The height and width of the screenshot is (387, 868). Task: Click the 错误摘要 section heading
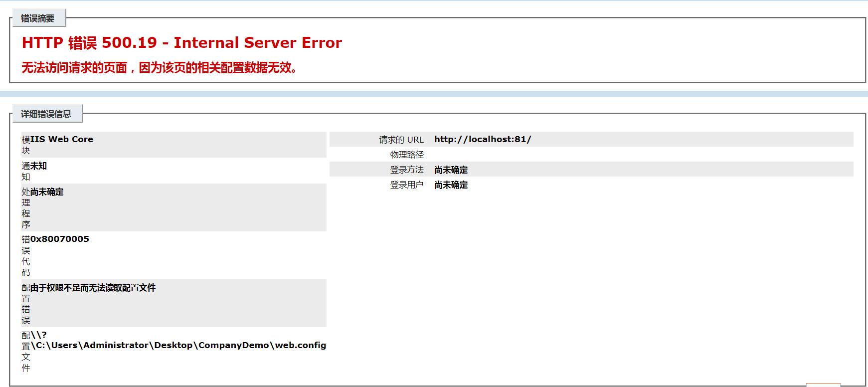[x=37, y=18]
